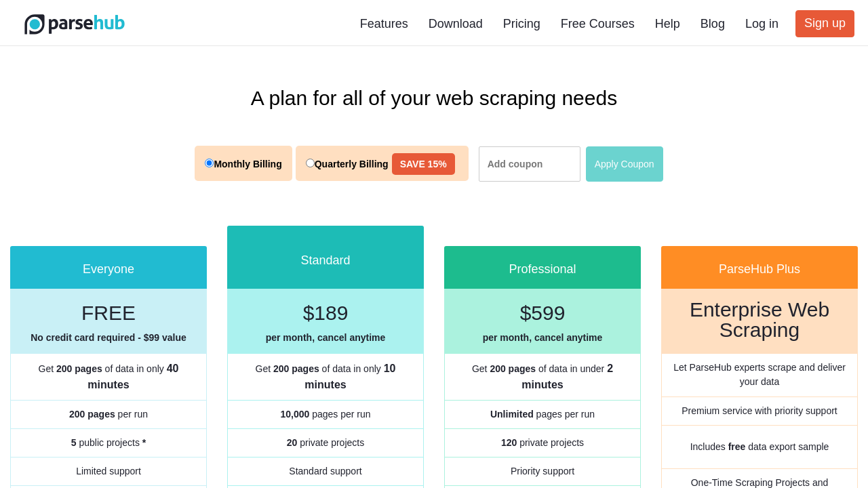The image size is (868, 488).
Task: Focus the Add coupon input field
Action: (x=529, y=164)
